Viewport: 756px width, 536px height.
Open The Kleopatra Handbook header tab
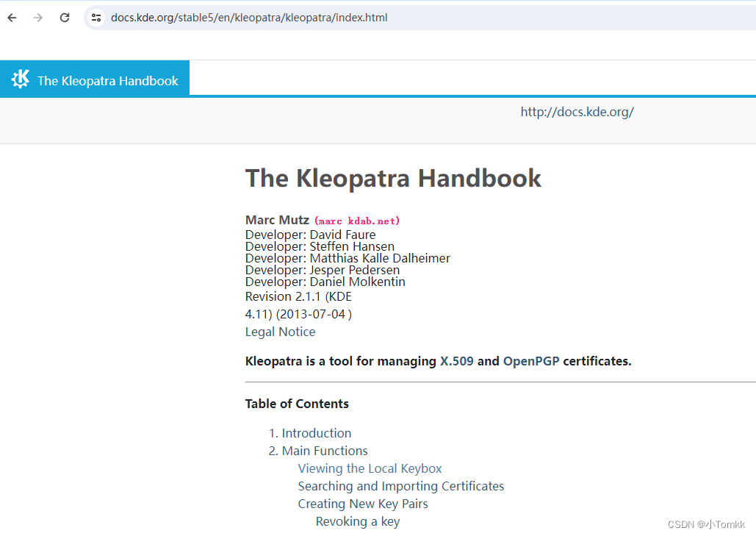click(x=95, y=78)
